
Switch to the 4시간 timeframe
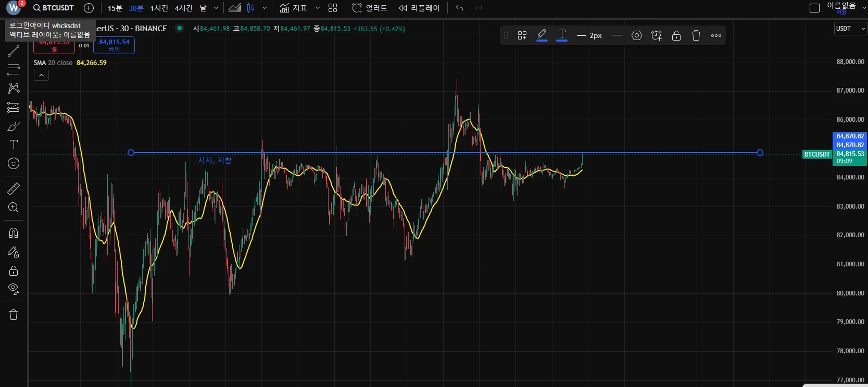183,8
